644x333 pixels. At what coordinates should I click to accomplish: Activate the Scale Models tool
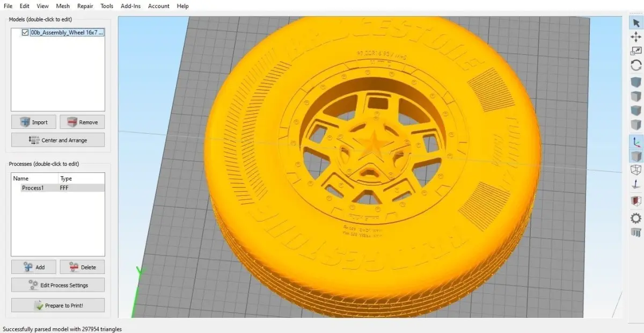636,50
